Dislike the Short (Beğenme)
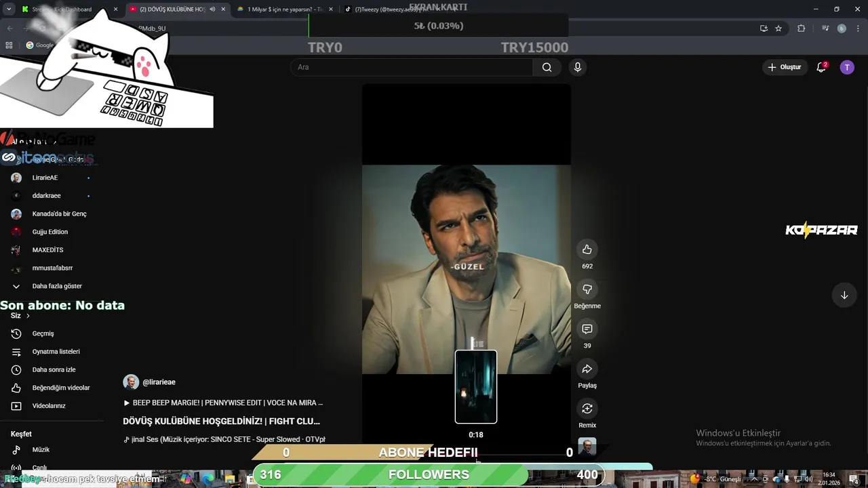 [587, 289]
